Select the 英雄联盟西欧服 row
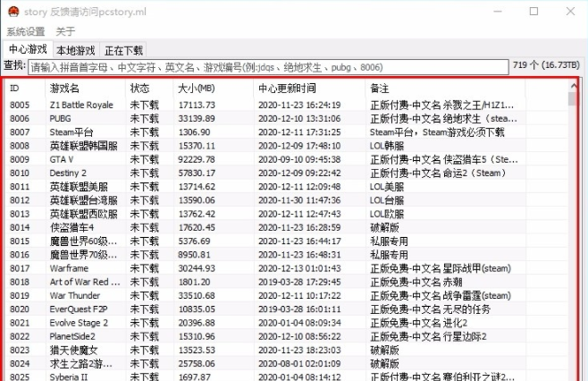Viewport: 588px width, 381px height. (287, 214)
